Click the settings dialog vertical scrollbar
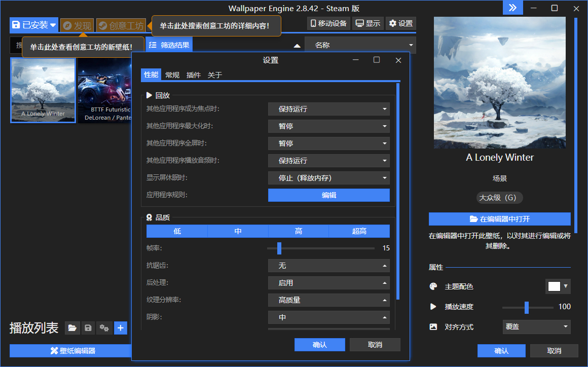The image size is (588, 367). pos(398,191)
